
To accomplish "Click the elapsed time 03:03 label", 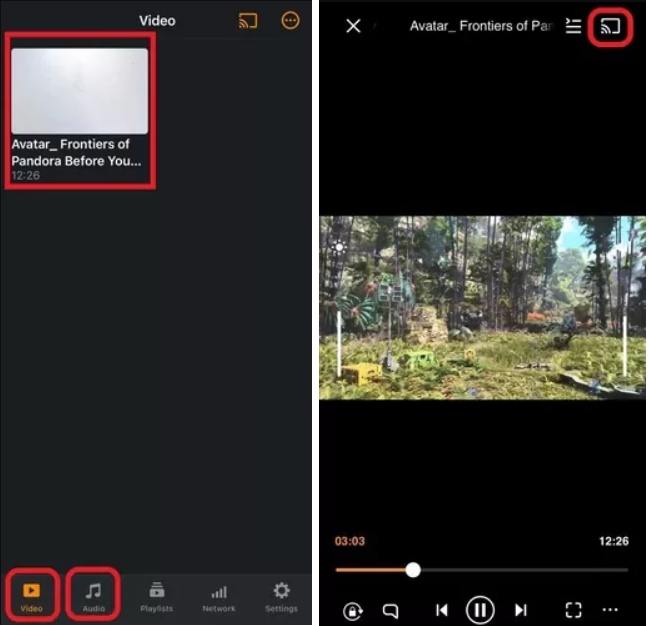I will coord(350,541).
